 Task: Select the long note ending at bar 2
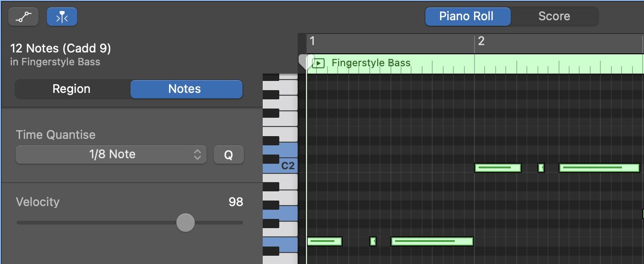[432, 241]
